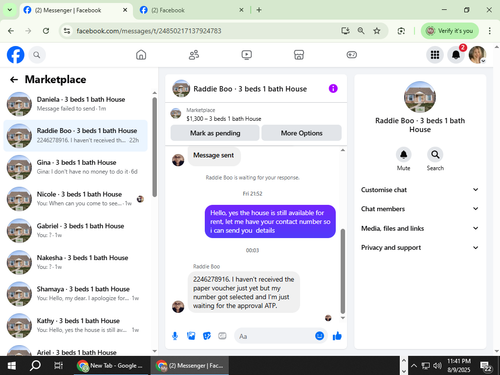The width and height of the screenshot is (500, 375).
Task: Open the apps grid menu icon
Action: coord(435,55)
